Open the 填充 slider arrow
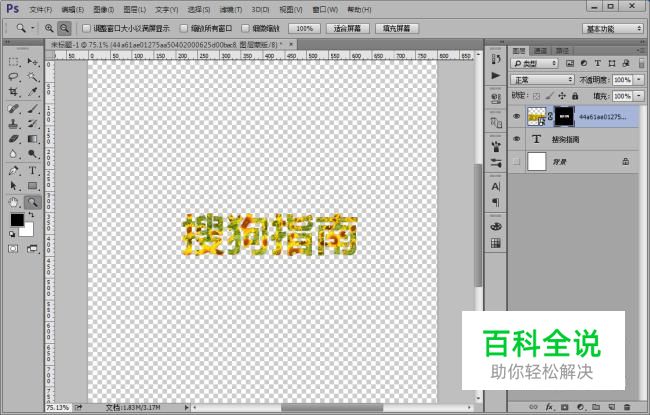The image size is (650, 415). [x=639, y=96]
